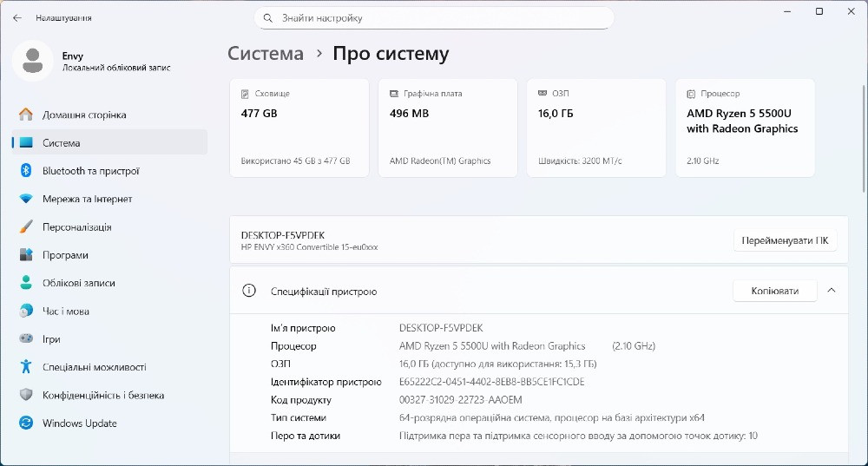Click the Система monitor icon
Image resolution: width=868 pixels, height=466 pixels.
(x=26, y=143)
